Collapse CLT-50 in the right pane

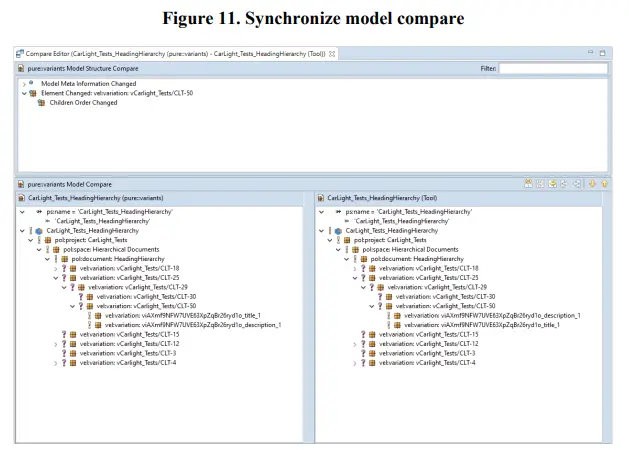(x=372, y=306)
